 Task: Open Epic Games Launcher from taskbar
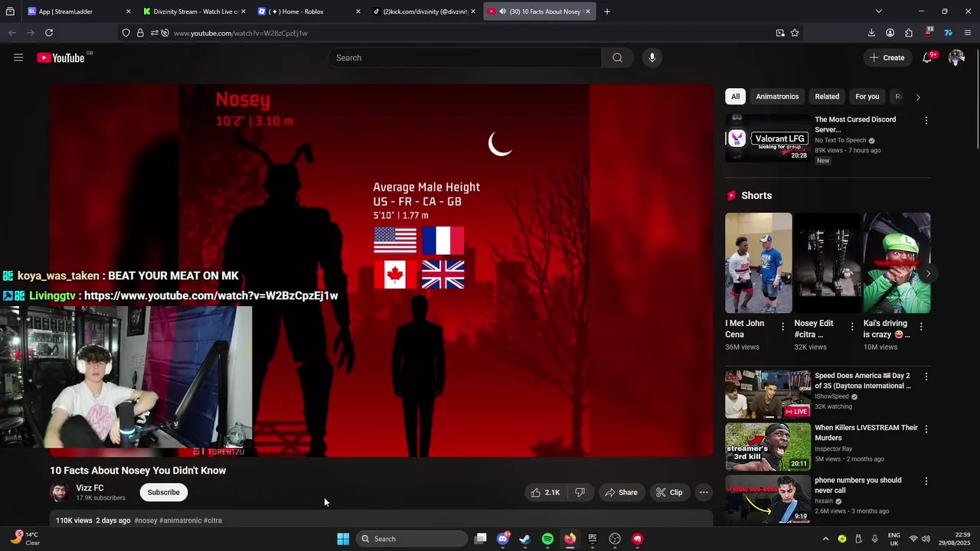[592, 539]
